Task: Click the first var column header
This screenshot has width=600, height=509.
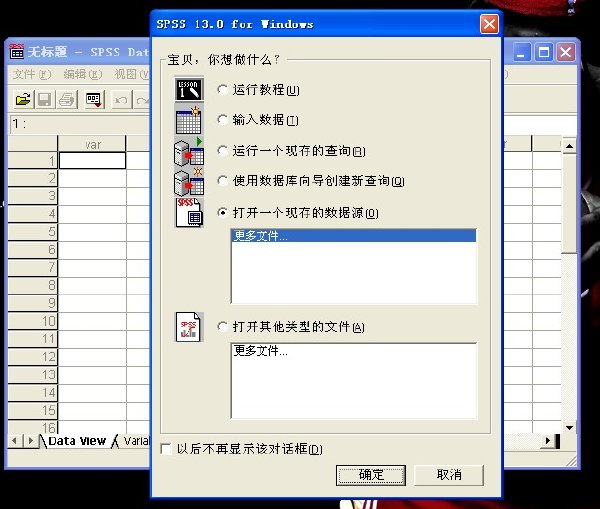Action: (92, 144)
